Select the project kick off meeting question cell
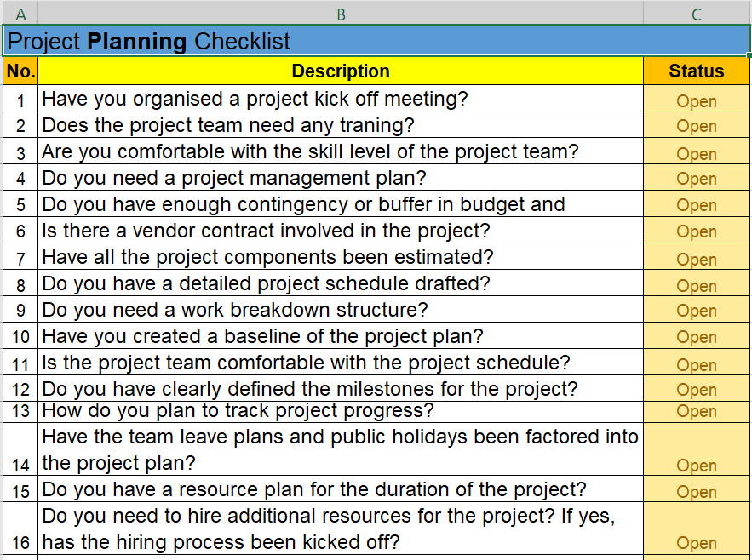 (341, 100)
